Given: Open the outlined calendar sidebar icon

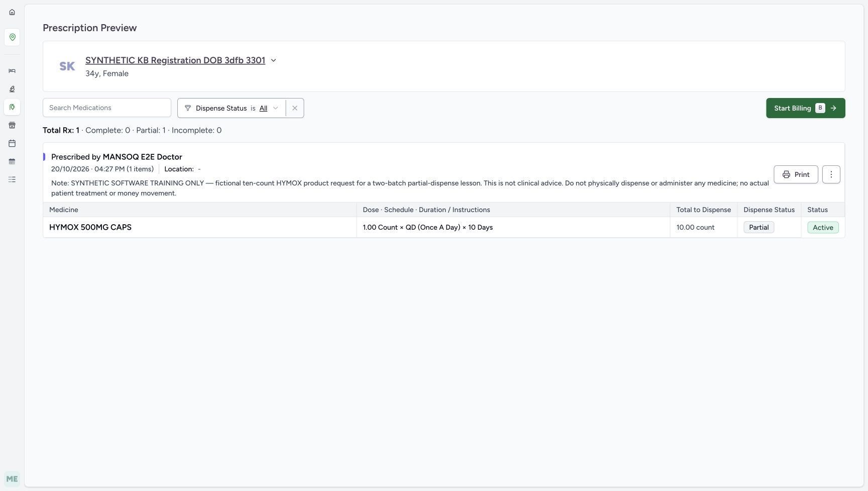Looking at the screenshot, I should point(12,143).
